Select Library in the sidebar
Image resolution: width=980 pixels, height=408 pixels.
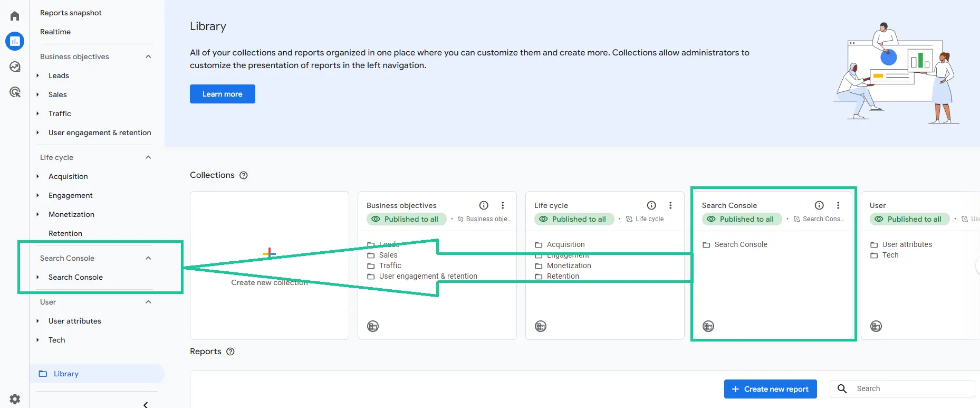[x=97, y=374]
